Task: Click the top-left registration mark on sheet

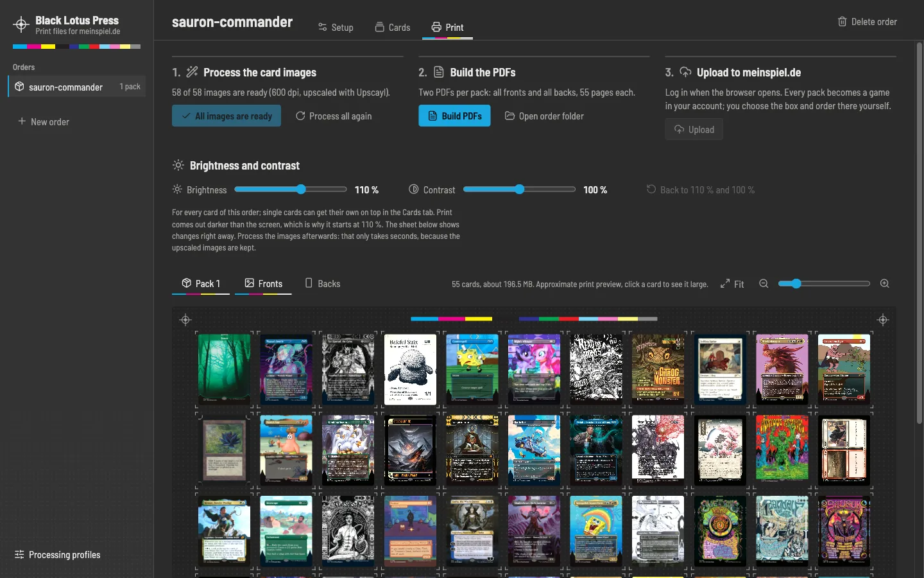Action: click(x=185, y=320)
